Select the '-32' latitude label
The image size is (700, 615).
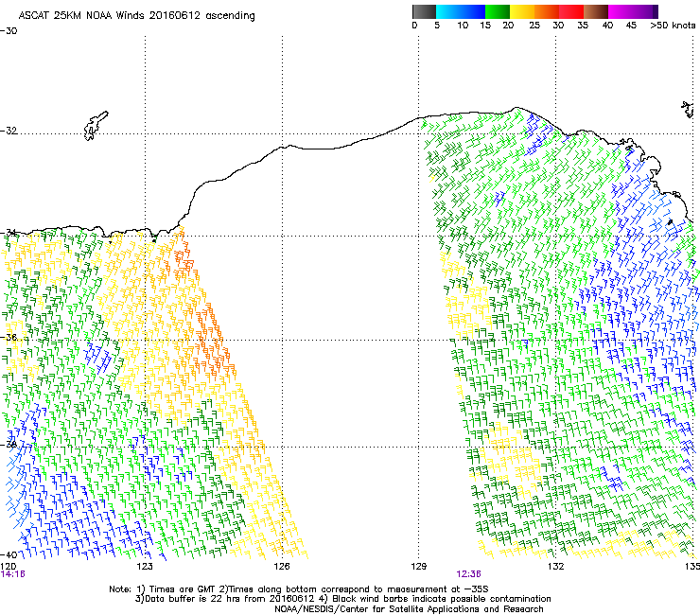coord(9,131)
